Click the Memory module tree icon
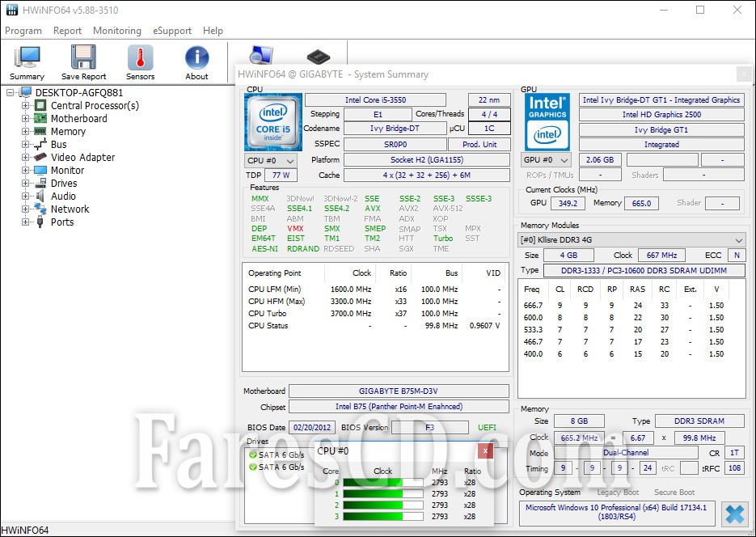756x537 pixels. 40,131
